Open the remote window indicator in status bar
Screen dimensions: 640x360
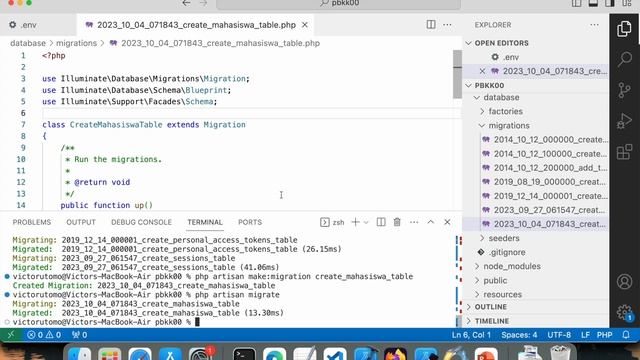[x=11, y=335]
